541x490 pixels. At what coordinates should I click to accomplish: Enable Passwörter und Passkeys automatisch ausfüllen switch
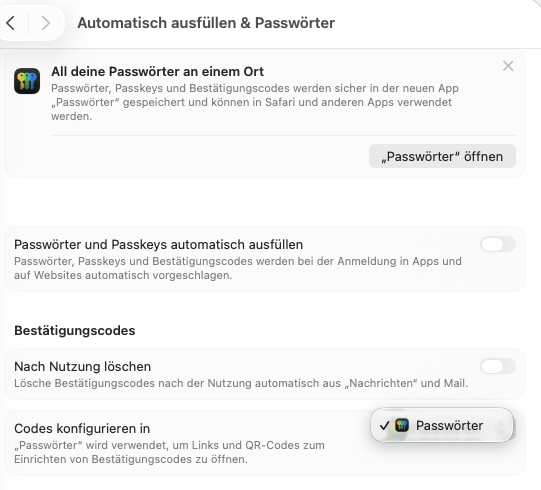(x=498, y=245)
